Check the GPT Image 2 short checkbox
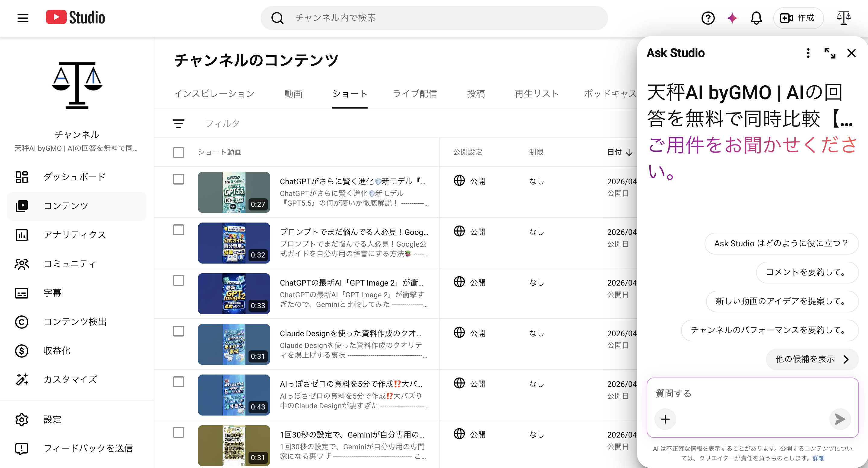The height and width of the screenshot is (468, 868). [178, 281]
